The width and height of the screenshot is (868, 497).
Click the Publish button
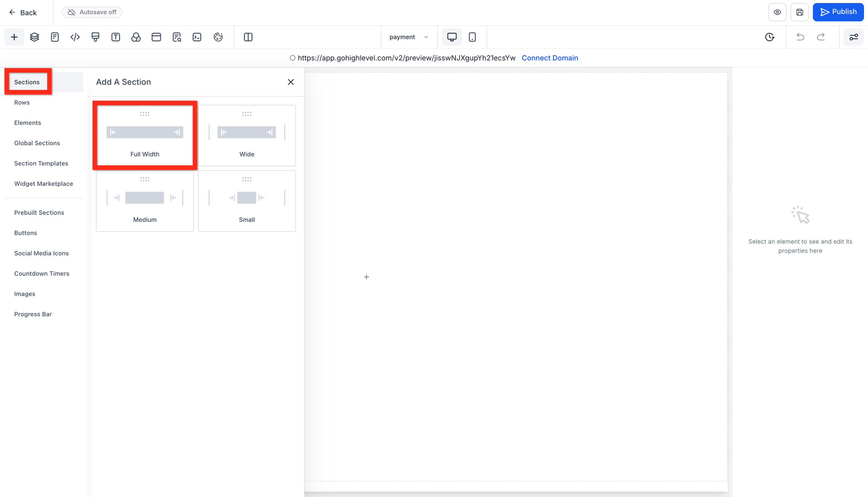coord(838,12)
